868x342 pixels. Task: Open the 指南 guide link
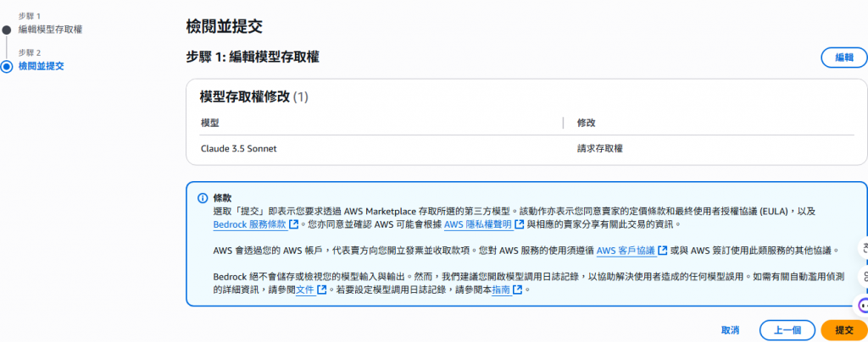[501, 290]
